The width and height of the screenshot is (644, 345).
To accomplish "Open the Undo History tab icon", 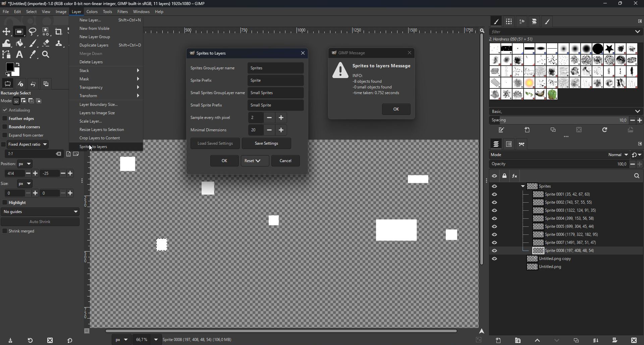I will 33,84.
